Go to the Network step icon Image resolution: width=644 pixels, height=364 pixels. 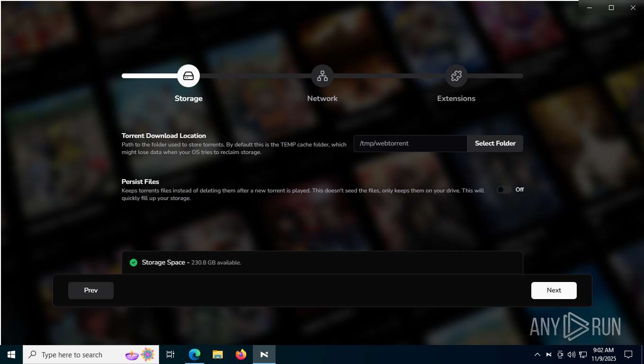(x=322, y=76)
